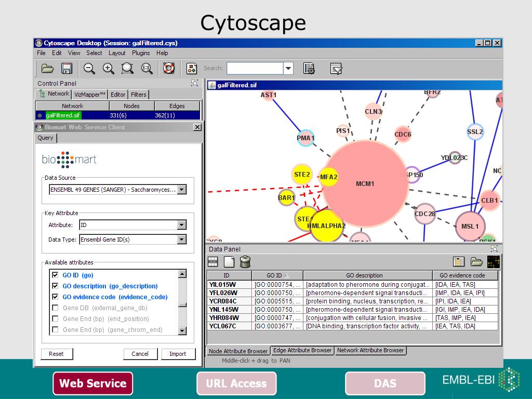Switch to the VizMapper tab

point(90,95)
